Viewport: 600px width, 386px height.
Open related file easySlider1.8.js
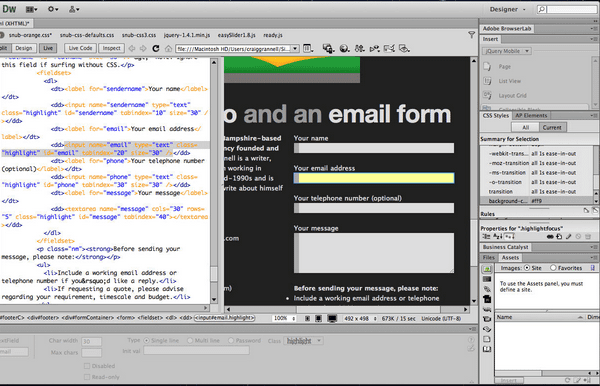(x=236, y=35)
